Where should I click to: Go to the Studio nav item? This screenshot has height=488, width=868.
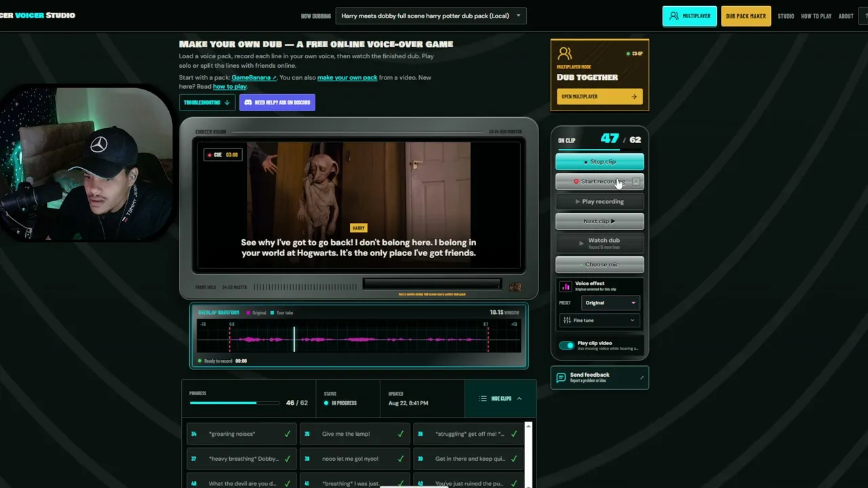click(786, 16)
